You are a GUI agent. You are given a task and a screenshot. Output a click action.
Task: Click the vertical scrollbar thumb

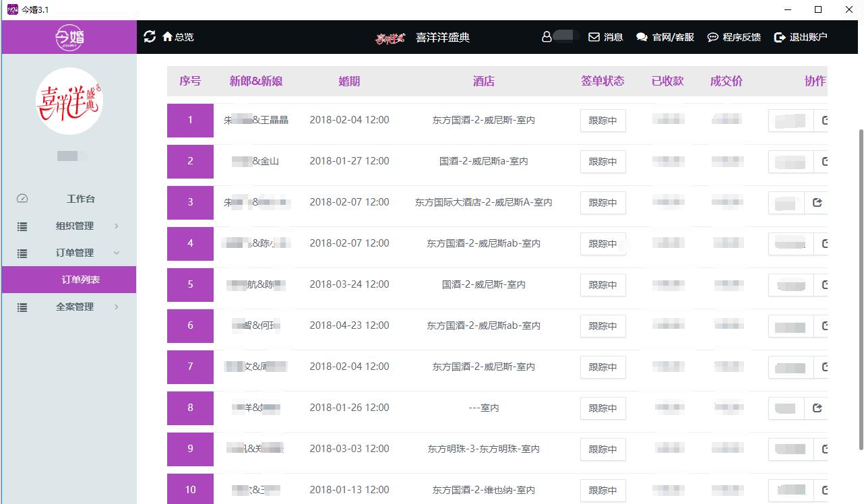tap(860, 290)
